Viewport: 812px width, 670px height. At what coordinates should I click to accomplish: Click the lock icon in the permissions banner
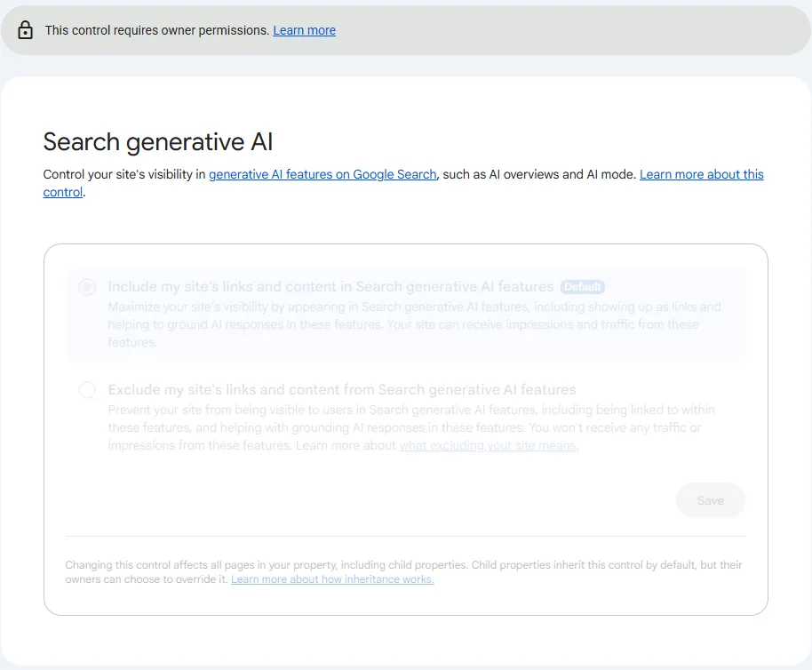25,30
